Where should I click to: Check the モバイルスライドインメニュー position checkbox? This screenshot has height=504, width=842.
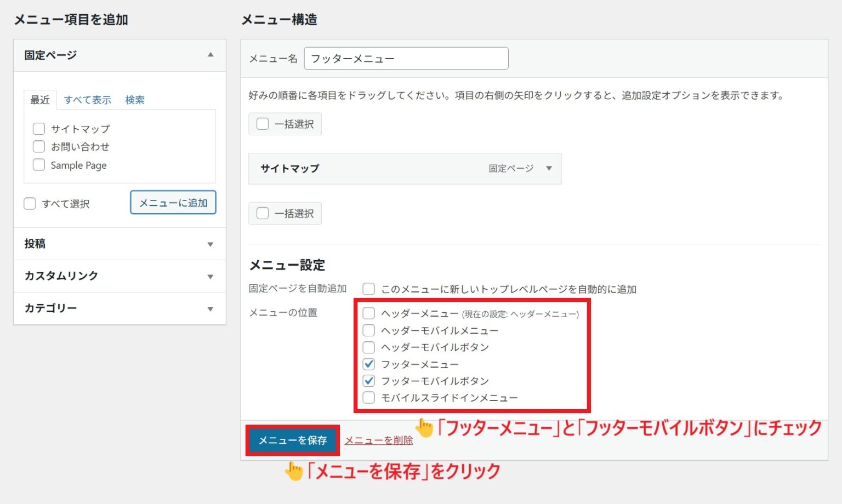[x=369, y=398]
